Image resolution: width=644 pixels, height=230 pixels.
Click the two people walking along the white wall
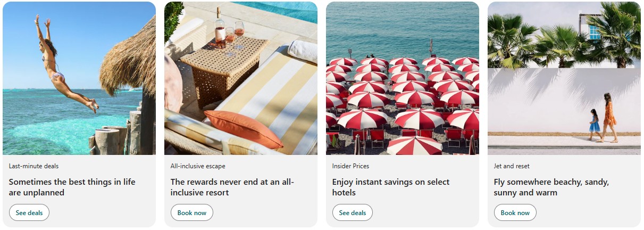pos(603,118)
